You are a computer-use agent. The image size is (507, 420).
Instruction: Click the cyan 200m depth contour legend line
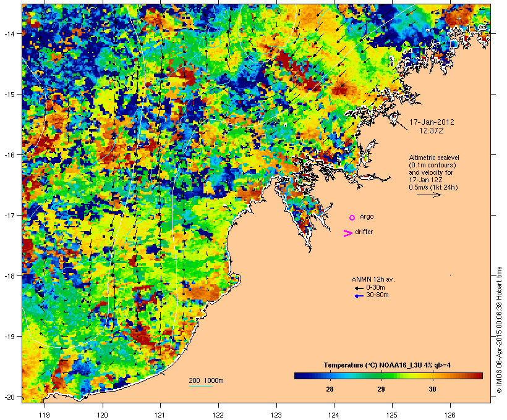click(201, 386)
